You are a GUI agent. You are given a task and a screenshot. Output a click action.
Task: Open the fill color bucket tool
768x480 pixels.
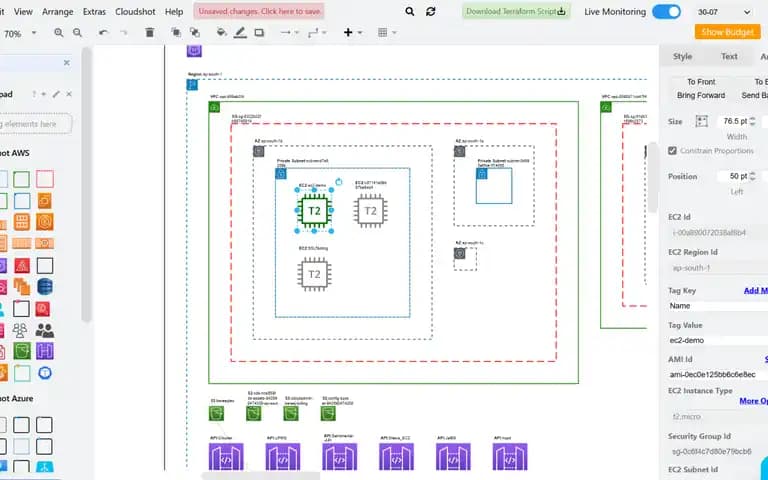tap(221, 33)
